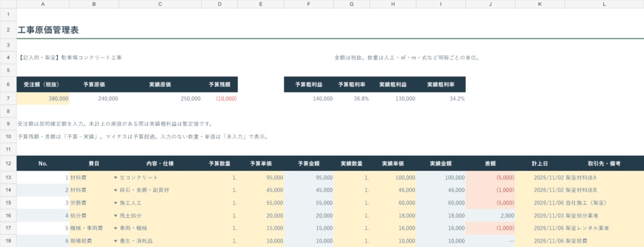644x247 pixels.
Task: Click the 予算原価 value 240,000
Action: coord(94,99)
